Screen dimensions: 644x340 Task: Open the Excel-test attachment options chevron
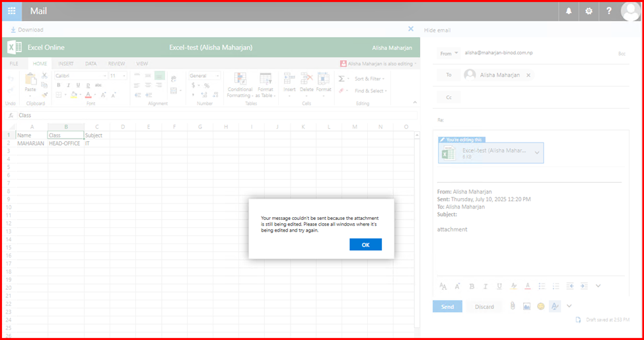tap(537, 153)
